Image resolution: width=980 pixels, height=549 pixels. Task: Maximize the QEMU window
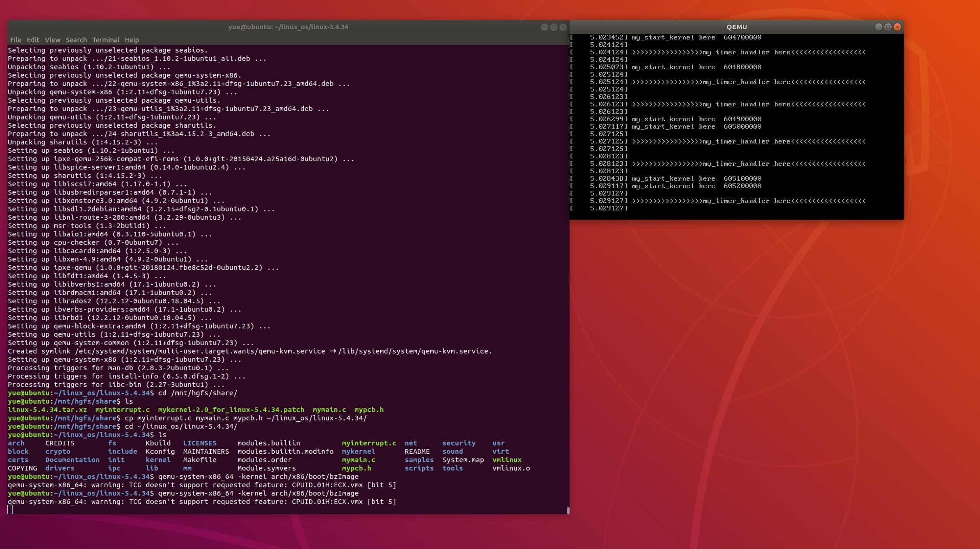click(888, 27)
